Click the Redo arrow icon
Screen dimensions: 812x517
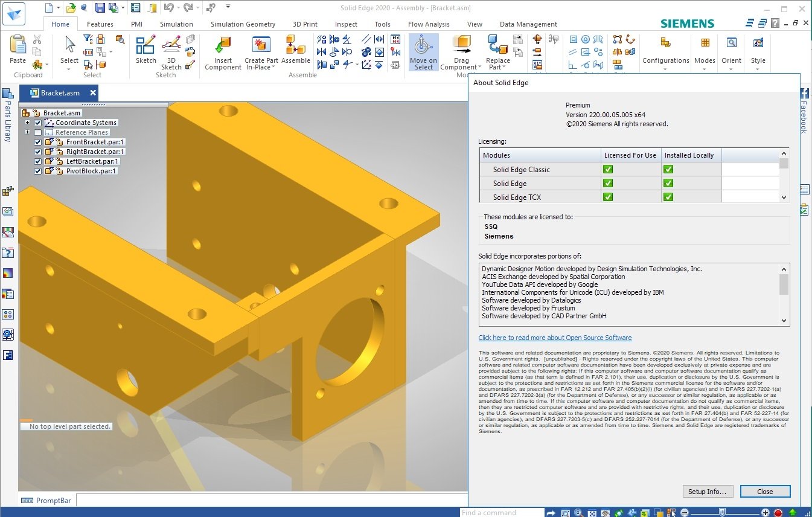coord(188,8)
